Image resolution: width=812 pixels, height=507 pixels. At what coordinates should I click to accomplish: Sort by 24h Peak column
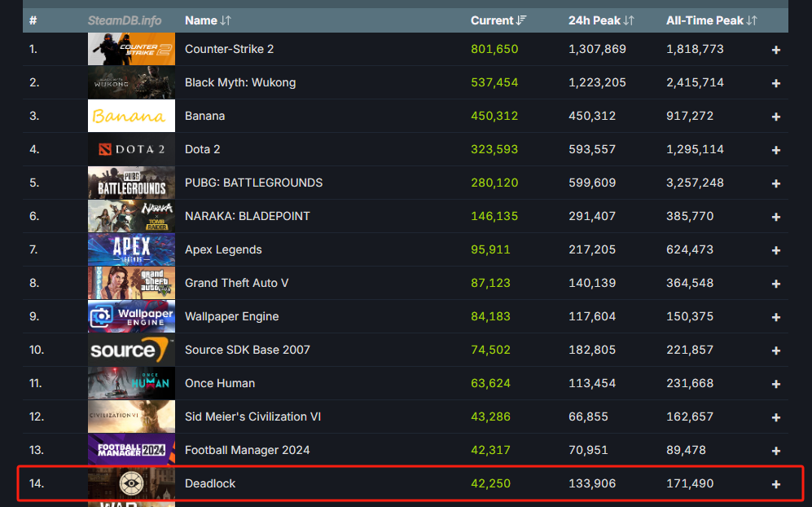[x=601, y=20]
